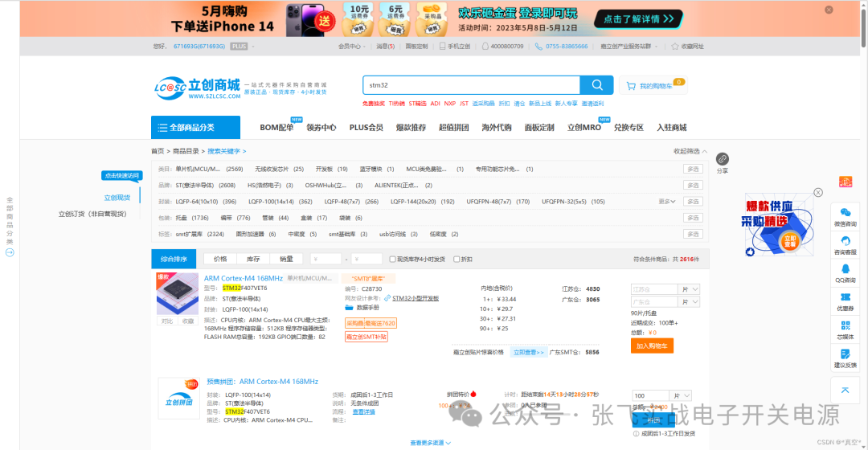Enable 多选 for the 包装 row
Viewport: 868px width, 450px height.
tap(693, 218)
